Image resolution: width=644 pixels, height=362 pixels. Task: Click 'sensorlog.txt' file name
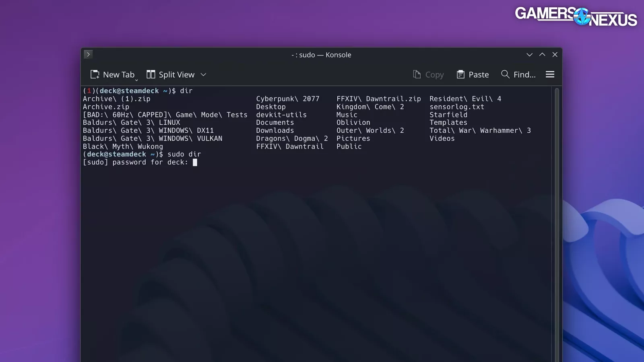[457, 107]
